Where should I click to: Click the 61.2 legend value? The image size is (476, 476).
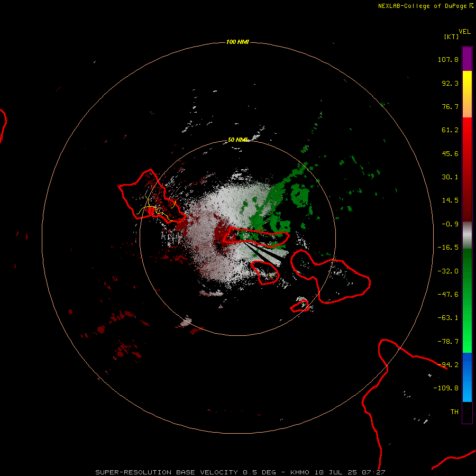click(450, 130)
